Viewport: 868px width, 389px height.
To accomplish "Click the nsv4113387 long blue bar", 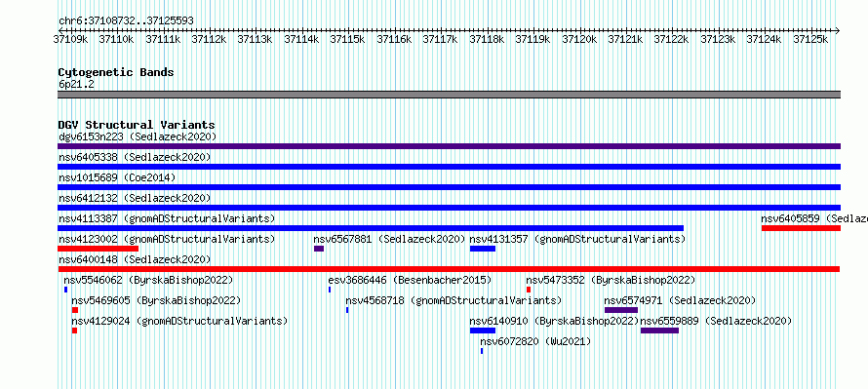I will point(371,228).
